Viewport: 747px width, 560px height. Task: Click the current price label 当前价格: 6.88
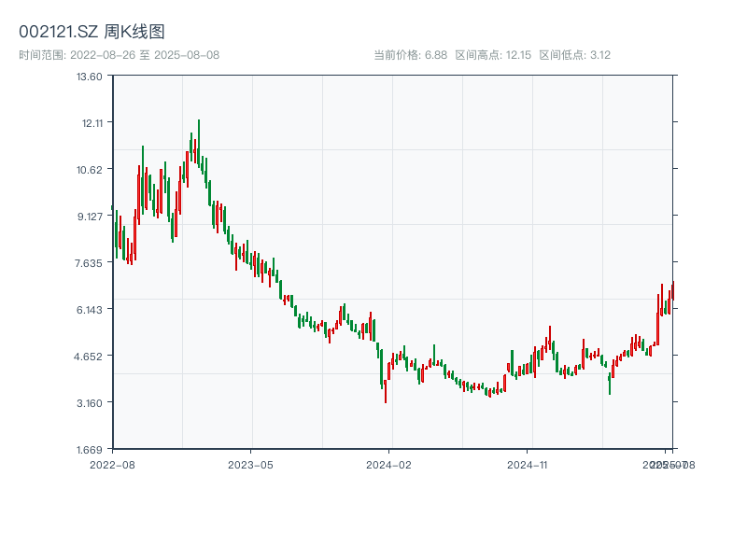410,55
